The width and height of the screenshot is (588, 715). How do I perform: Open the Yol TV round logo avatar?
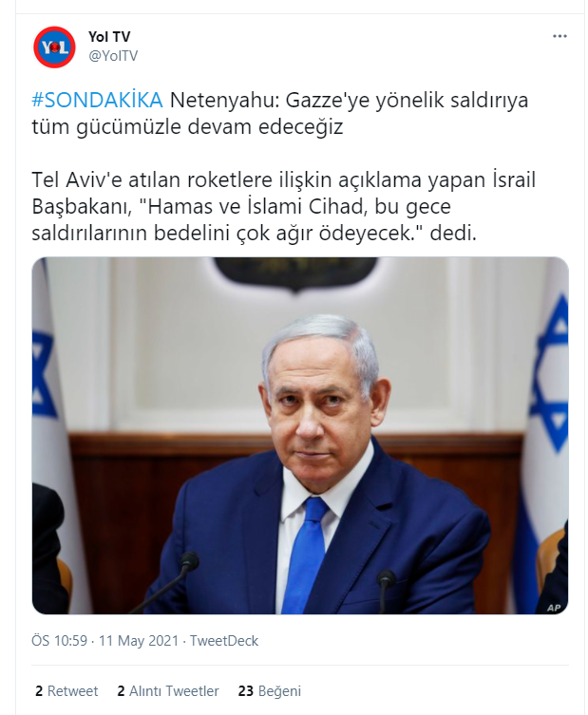tap(54, 47)
